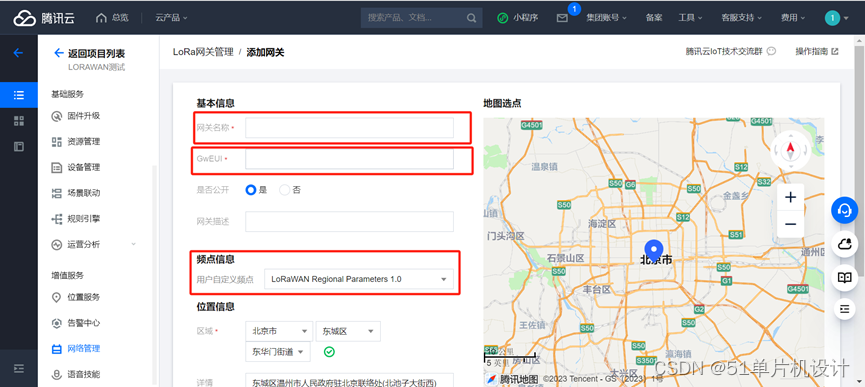This screenshot has height=387, width=865.
Task: Expand the 集团账号 dropdown
Action: click(x=606, y=18)
